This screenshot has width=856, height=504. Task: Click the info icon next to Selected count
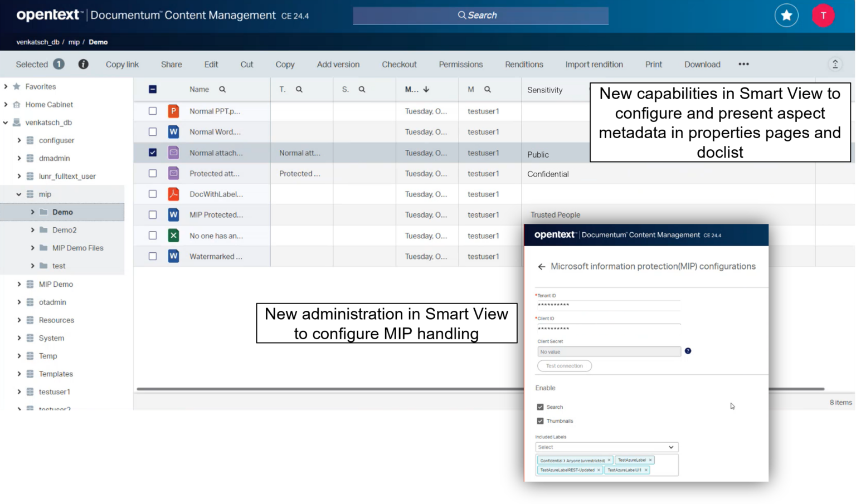[x=83, y=64]
